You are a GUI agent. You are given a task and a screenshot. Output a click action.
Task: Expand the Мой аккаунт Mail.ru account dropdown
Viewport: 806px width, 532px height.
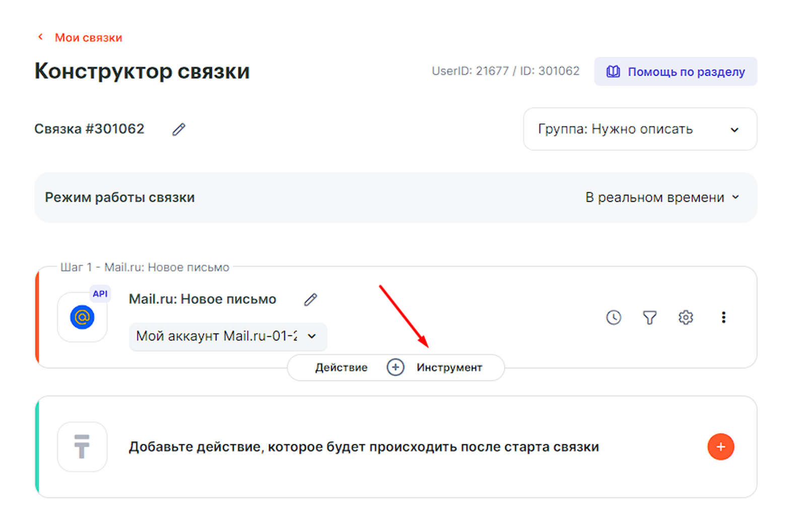[x=228, y=336]
